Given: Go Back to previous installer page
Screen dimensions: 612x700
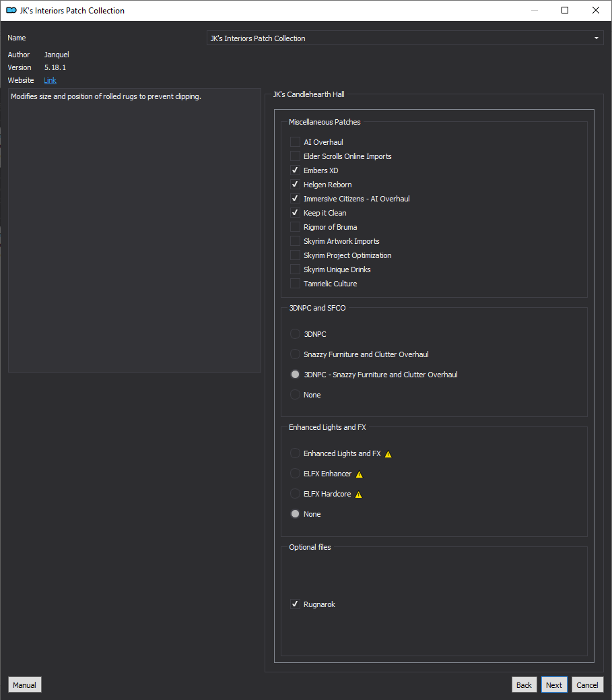Looking at the screenshot, I should tap(524, 685).
